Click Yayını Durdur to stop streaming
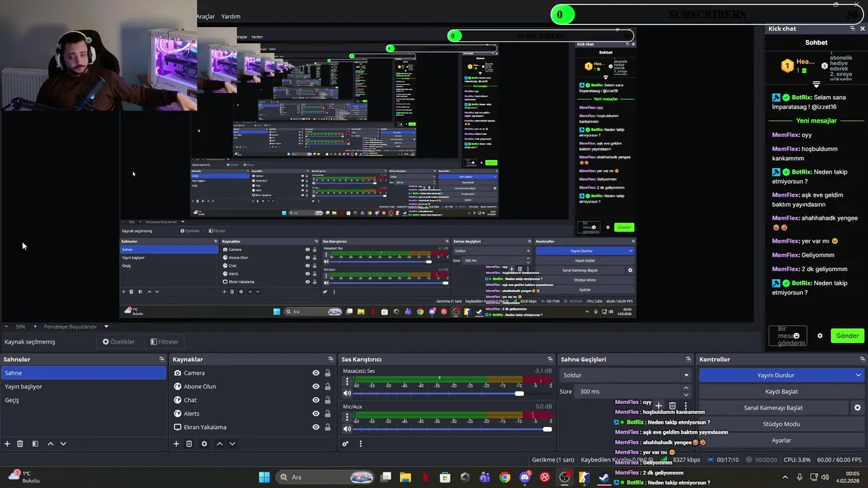The height and width of the screenshot is (488, 868). 776,375
